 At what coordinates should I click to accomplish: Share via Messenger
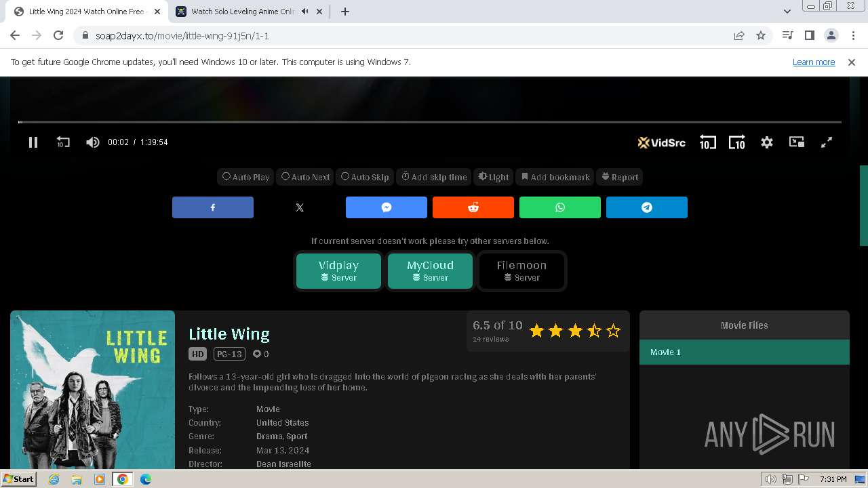pyautogui.click(x=387, y=207)
